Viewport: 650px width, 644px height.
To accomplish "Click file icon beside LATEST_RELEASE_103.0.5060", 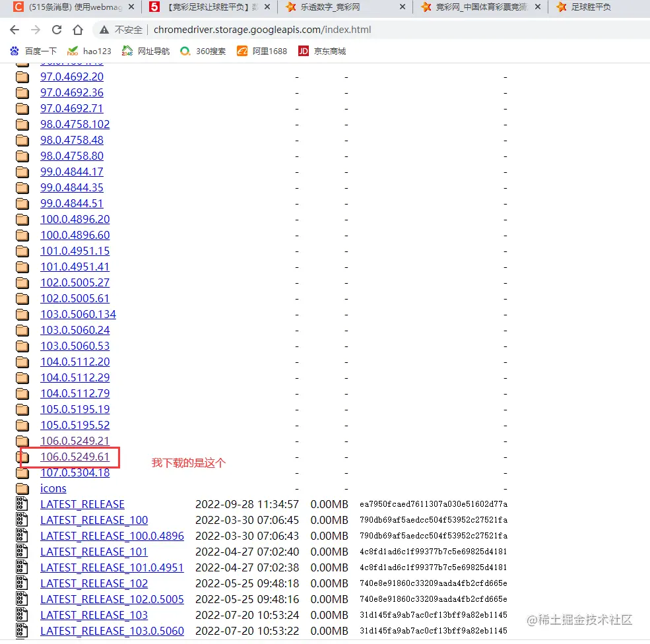I will point(22,631).
